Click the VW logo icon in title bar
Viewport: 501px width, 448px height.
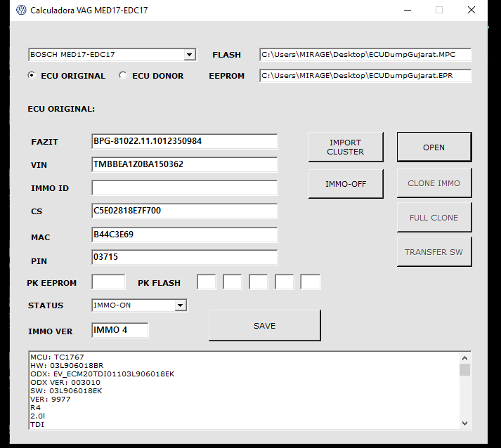coord(21,11)
